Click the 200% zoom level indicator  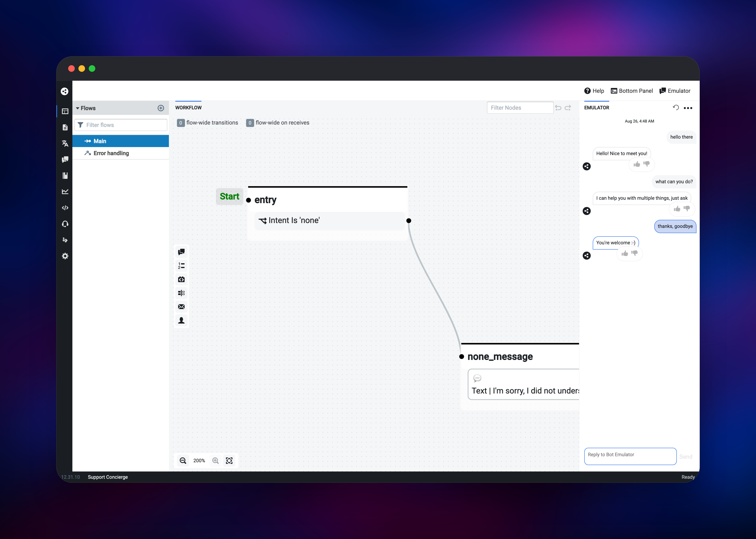tap(199, 461)
